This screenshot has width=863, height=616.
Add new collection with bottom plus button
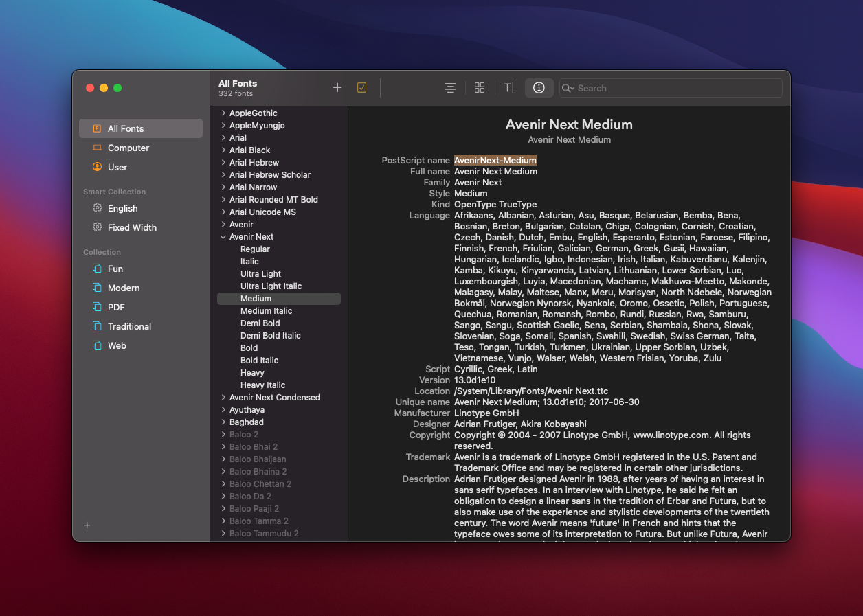(87, 525)
